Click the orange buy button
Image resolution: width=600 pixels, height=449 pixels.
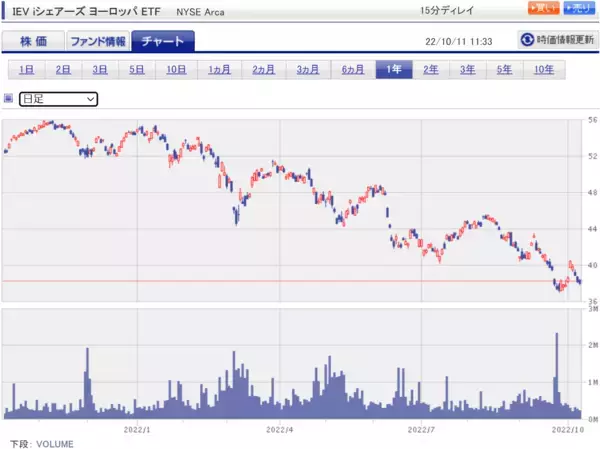click(x=543, y=8)
